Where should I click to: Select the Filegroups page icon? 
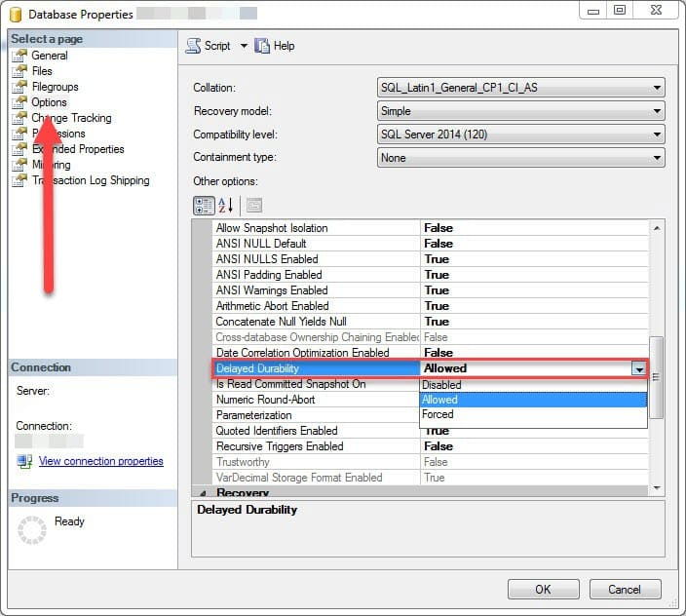pyautogui.click(x=19, y=87)
